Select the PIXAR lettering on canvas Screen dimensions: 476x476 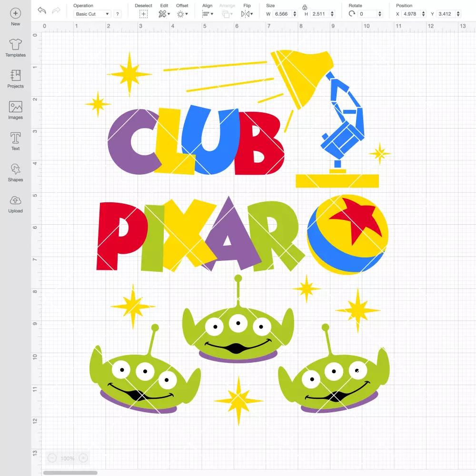tap(200, 234)
